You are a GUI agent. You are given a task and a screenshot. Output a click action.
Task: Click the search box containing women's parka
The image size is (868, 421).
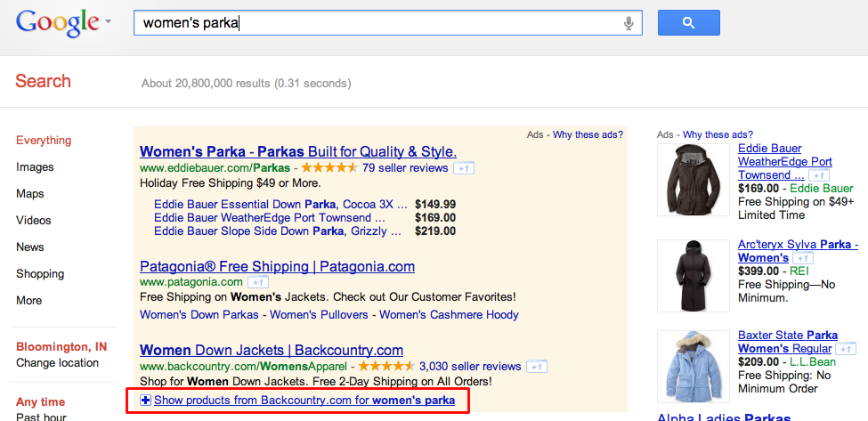click(x=387, y=22)
